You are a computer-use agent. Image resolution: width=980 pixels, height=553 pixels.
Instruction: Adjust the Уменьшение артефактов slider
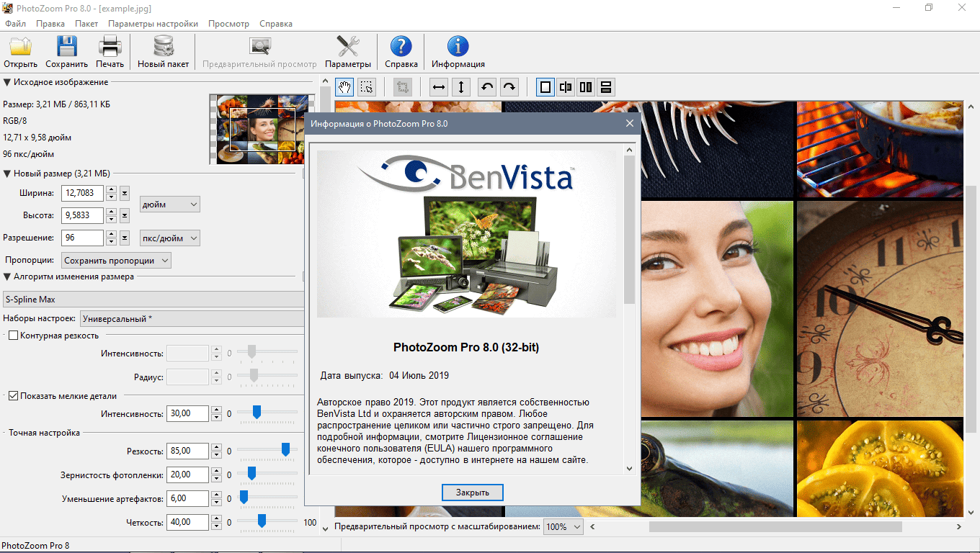click(x=244, y=497)
